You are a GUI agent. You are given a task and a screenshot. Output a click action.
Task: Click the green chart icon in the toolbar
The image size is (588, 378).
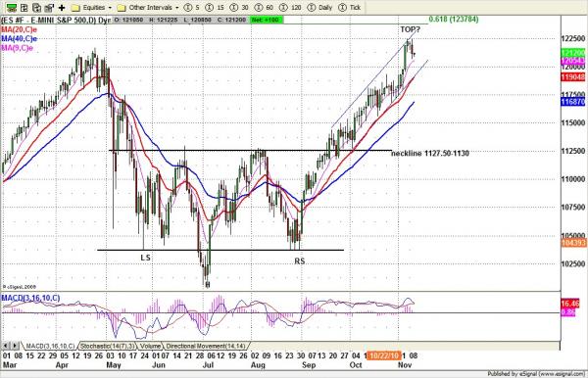11,7
